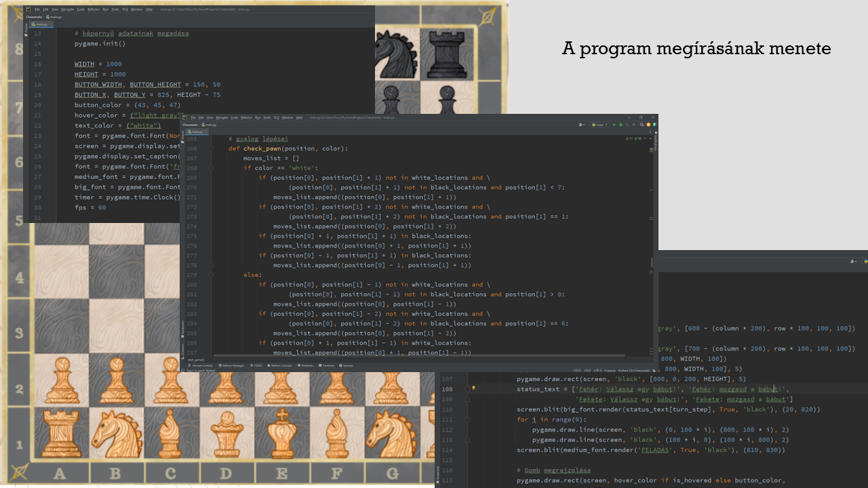Select main.py editor tab in top-left window
The height and width of the screenshot is (488, 868).
coord(42,24)
